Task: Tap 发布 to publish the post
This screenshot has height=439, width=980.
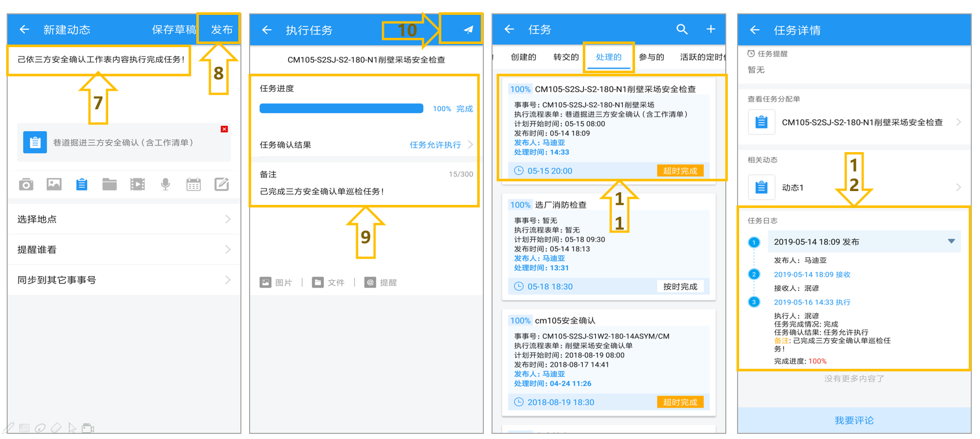Action: (x=221, y=30)
